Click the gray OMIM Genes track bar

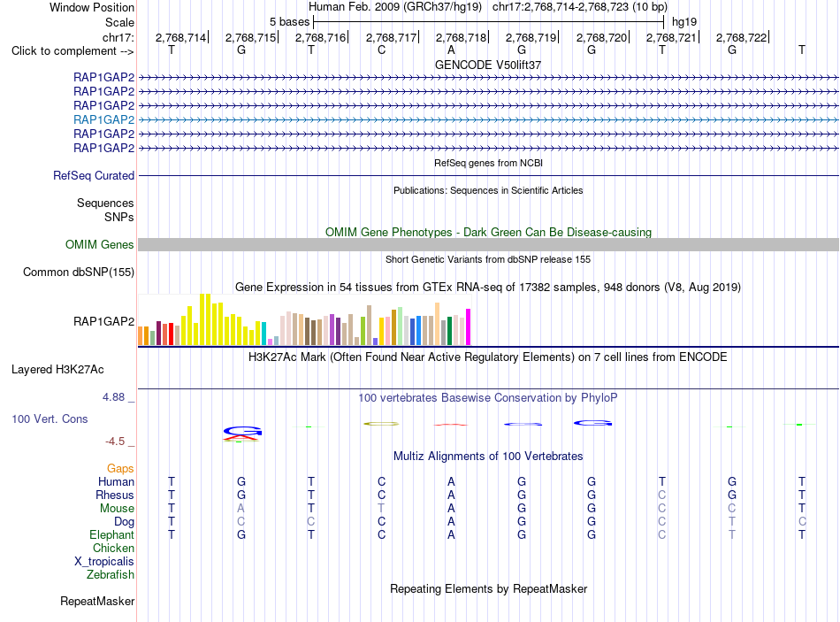point(488,244)
